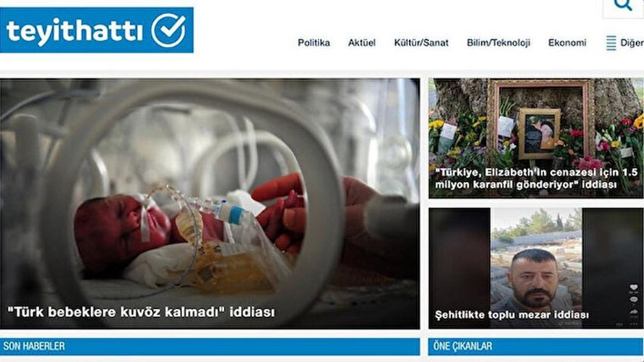Open the Aktüel menu item
The image size is (644, 362).
coord(362,42)
